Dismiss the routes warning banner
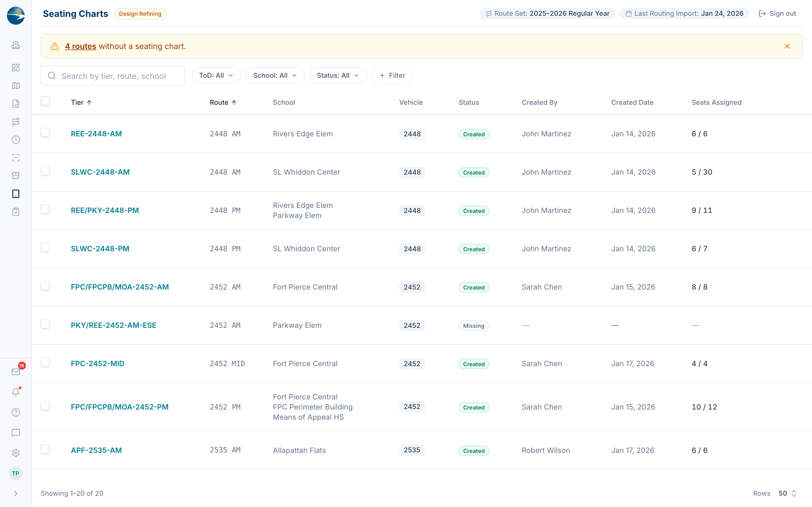The height and width of the screenshot is (507, 812). point(787,46)
